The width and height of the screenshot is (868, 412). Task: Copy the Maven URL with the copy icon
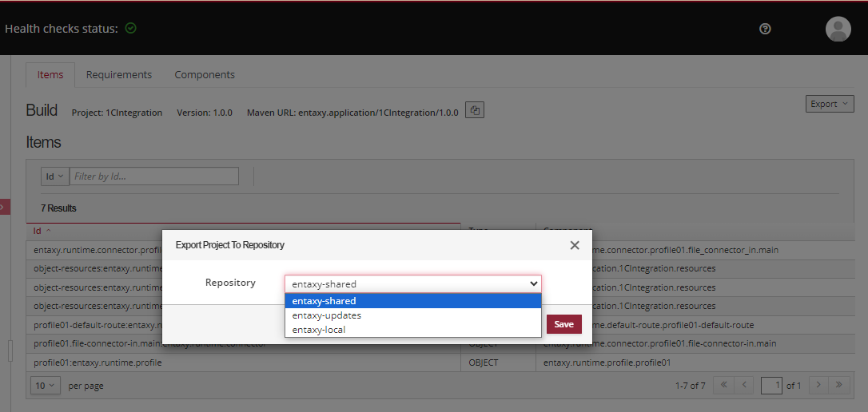pyautogui.click(x=475, y=111)
